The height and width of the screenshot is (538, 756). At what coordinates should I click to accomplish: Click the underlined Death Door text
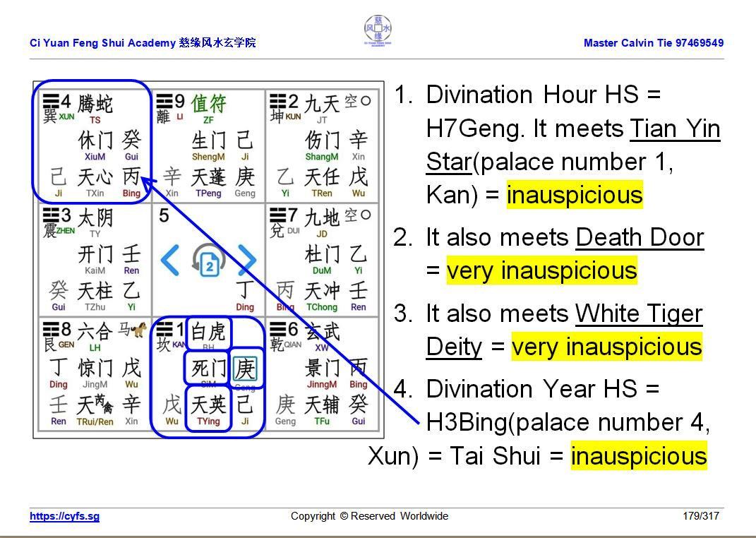tap(640, 237)
